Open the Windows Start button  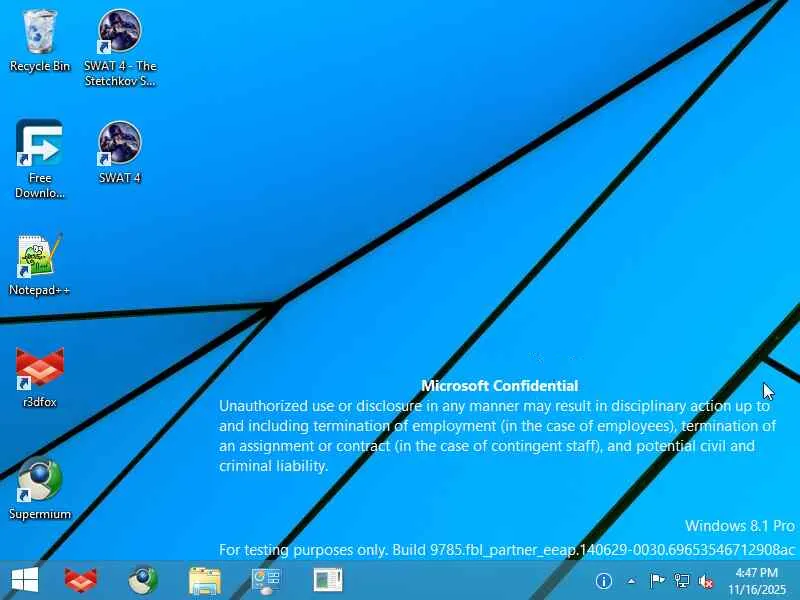pos(24,580)
